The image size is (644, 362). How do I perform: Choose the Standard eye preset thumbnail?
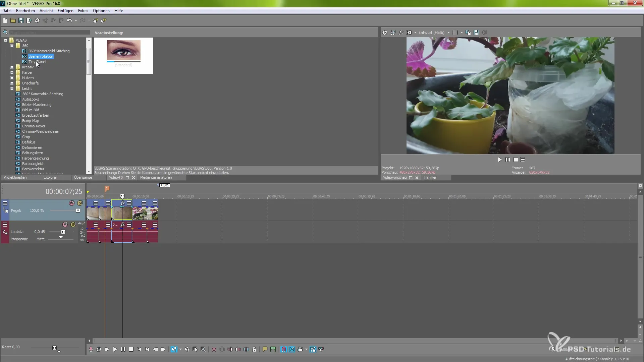click(x=124, y=51)
